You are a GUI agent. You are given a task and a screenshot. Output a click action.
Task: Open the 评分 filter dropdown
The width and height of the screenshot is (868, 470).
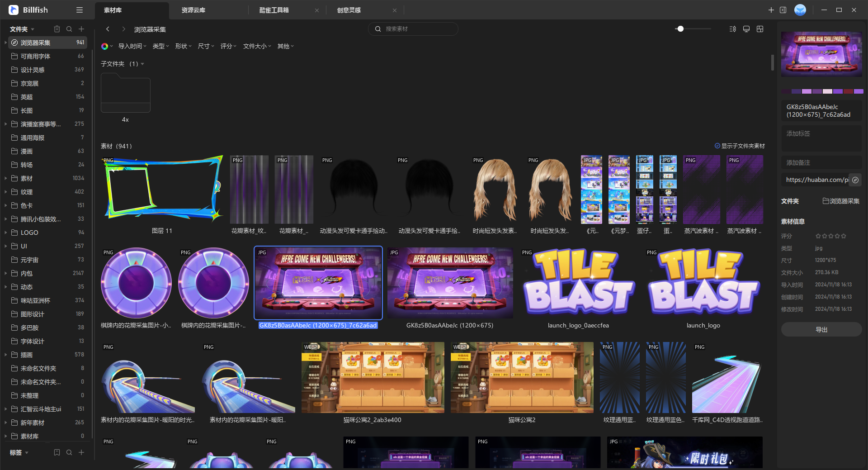[x=228, y=46]
